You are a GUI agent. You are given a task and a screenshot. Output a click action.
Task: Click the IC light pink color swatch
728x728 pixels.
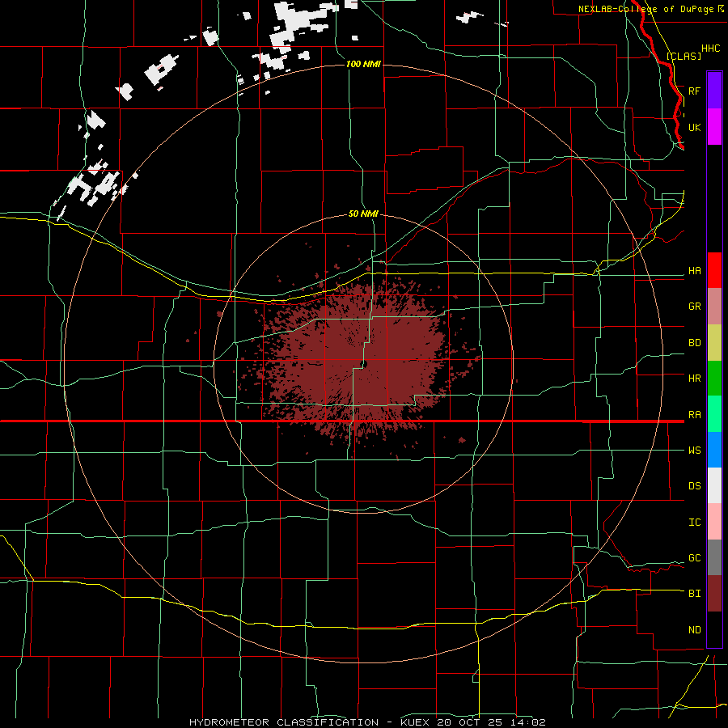pos(714,522)
